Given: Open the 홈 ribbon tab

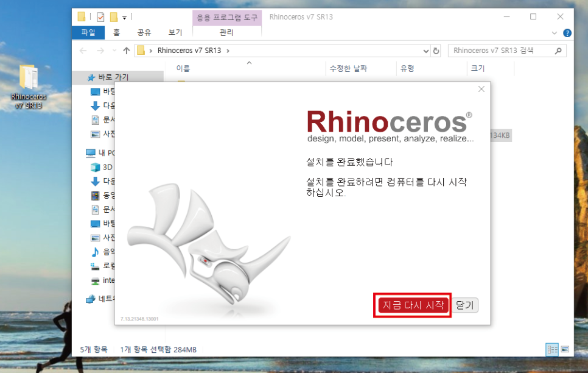Looking at the screenshot, I should [x=116, y=33].
